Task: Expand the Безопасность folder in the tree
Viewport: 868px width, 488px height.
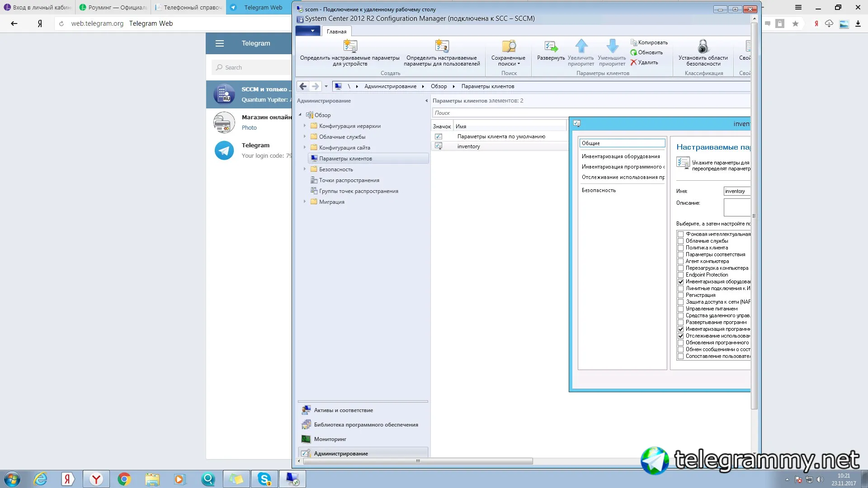Action: [304, 169]
